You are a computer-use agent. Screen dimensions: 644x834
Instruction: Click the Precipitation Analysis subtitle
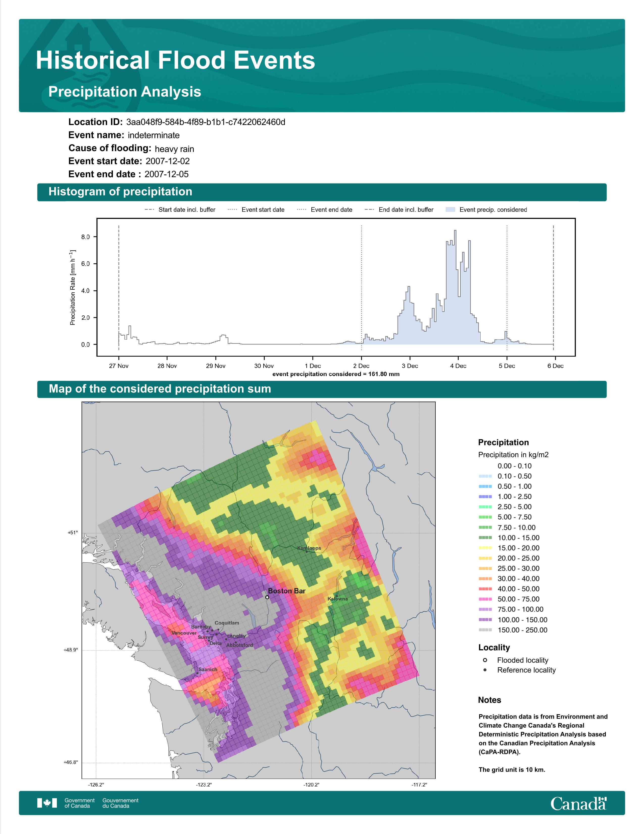click(125, 92)
